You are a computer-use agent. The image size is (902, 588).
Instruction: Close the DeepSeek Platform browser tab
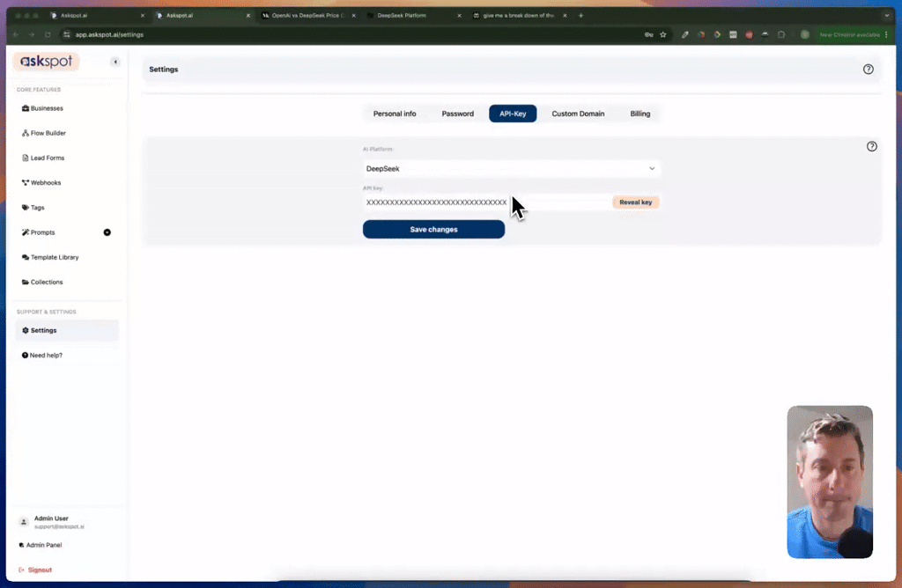click(459, 16)
